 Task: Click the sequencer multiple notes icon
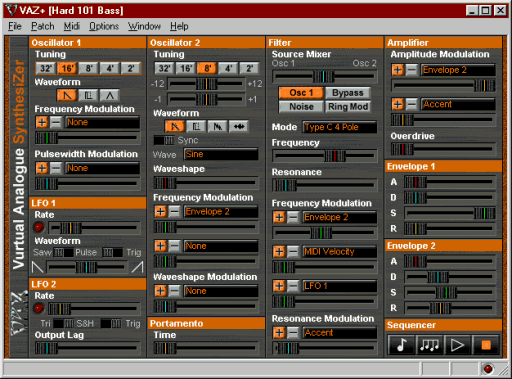click(x=429, y=345)
